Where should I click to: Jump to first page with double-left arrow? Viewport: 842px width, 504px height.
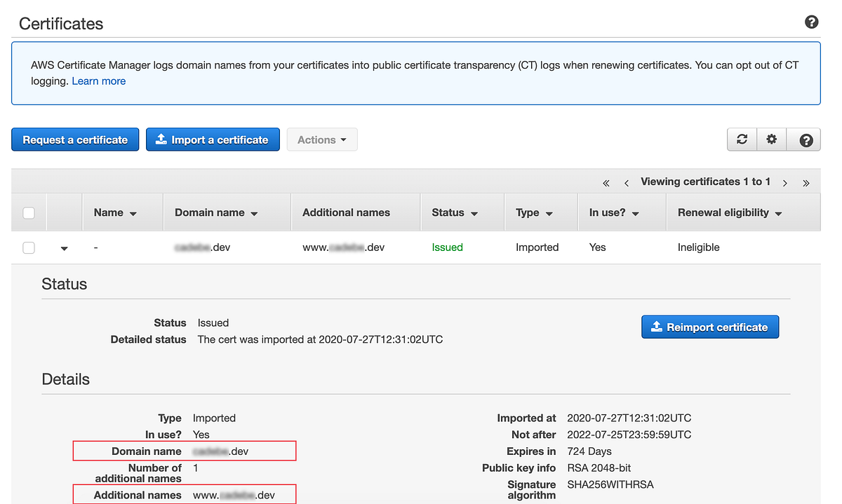[x=606, y=182]
